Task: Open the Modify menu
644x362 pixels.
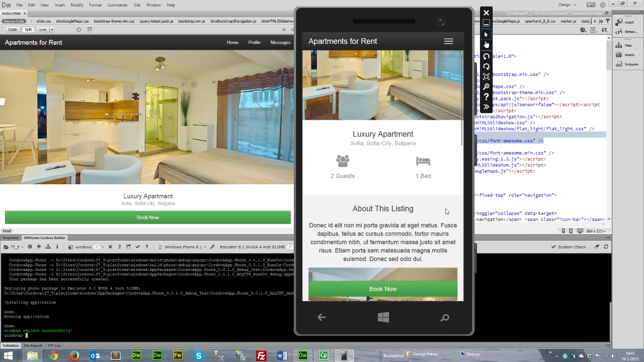Action: click(x=77, y=5)
